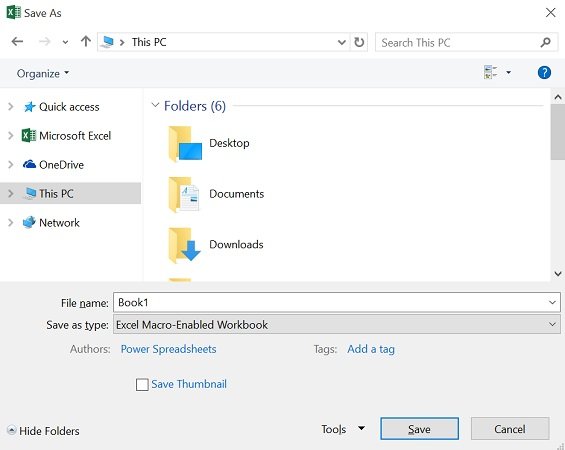This screenshot has width=565, height=450.
Task: Enable the Save Thumbnail checkbox
Action: 142,384
